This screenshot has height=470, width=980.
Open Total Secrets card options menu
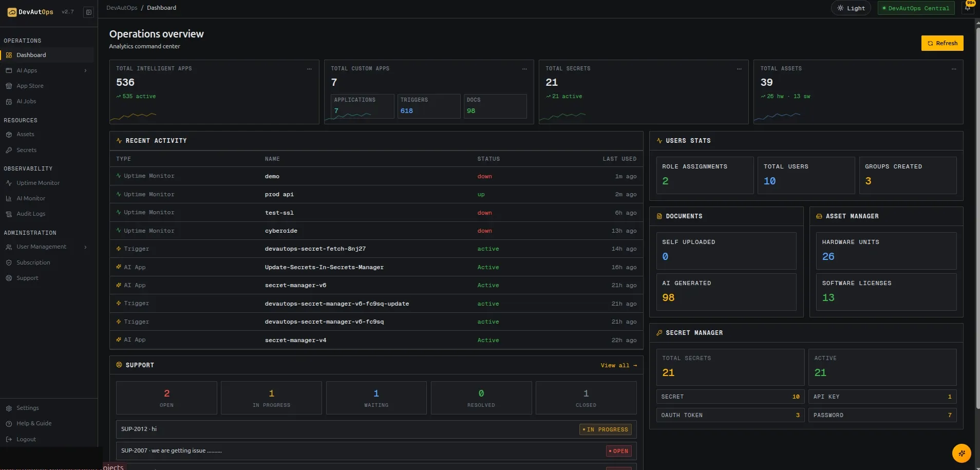pos(739,69)
